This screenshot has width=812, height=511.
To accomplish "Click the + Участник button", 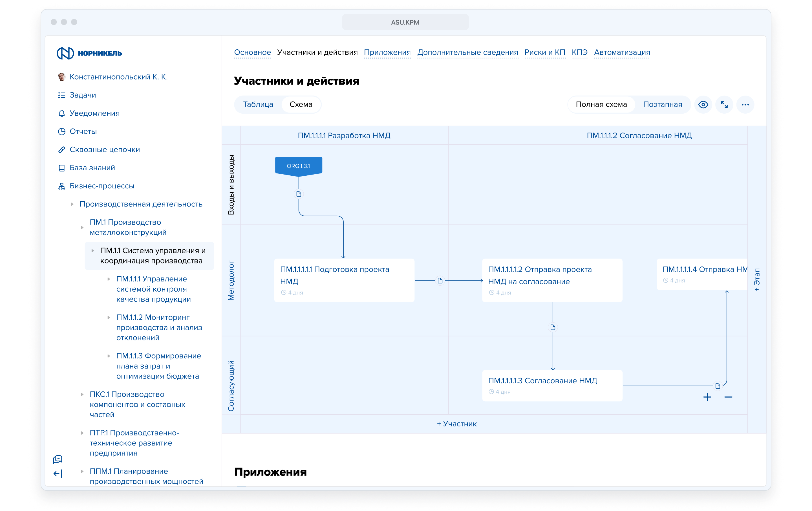I will (x=456, y=424).
